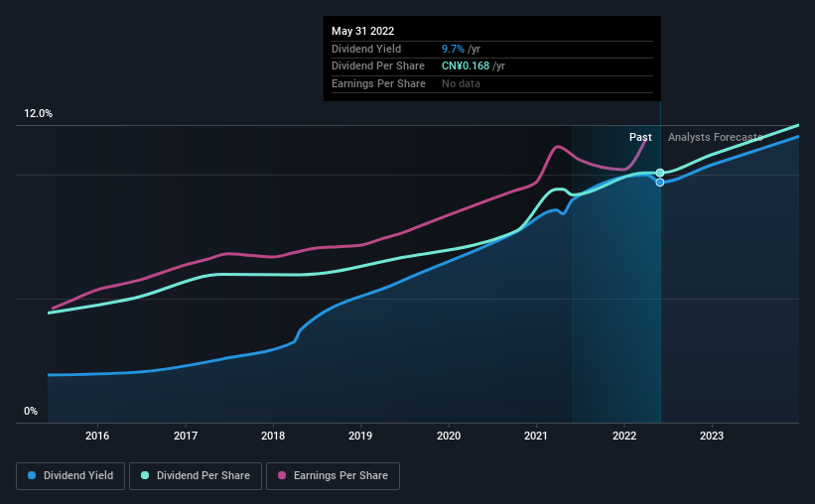Screen dimensions: 815x504
Task: Toggle the Dividend Yield legend item
Action: (x=70, y=476)
